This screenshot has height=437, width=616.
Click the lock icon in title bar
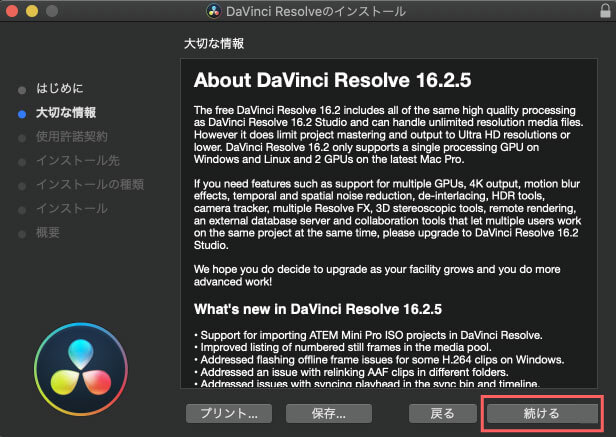pyautogui.click(x=605, y=11)
